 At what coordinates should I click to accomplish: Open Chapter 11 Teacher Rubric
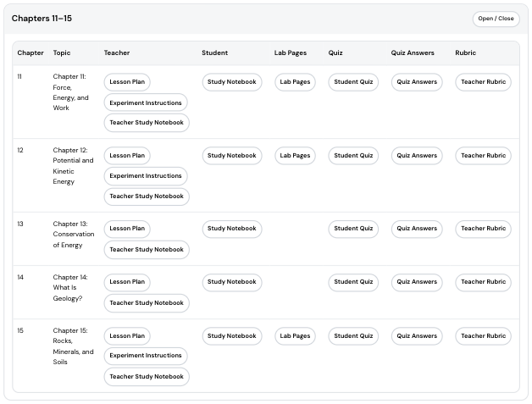coord(483,82)
